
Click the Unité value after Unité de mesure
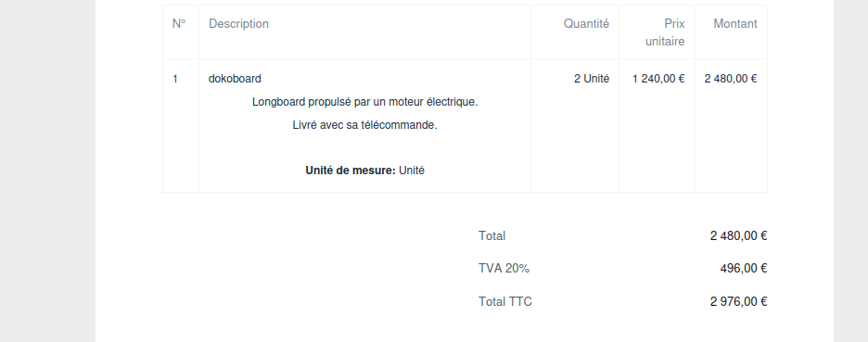coord(412,171)
